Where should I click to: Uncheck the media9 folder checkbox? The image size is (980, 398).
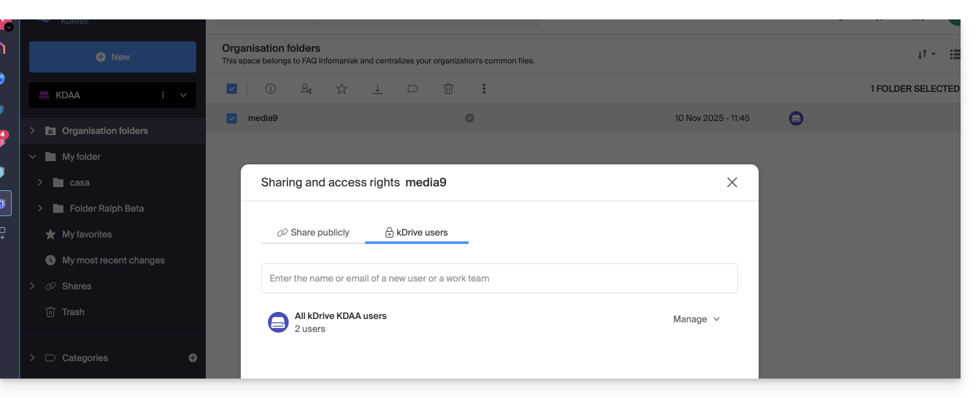232,118
